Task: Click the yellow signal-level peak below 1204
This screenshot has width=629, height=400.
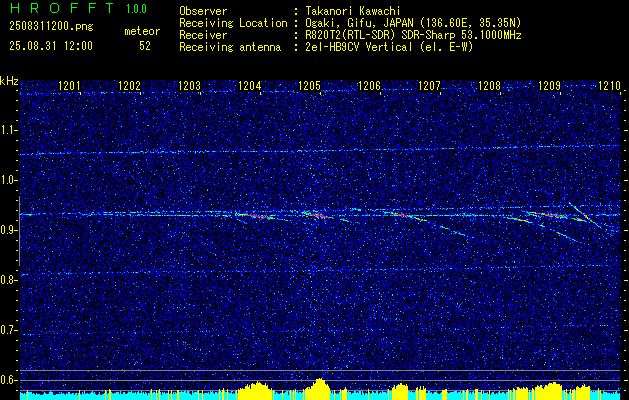Action: [256, 389]
